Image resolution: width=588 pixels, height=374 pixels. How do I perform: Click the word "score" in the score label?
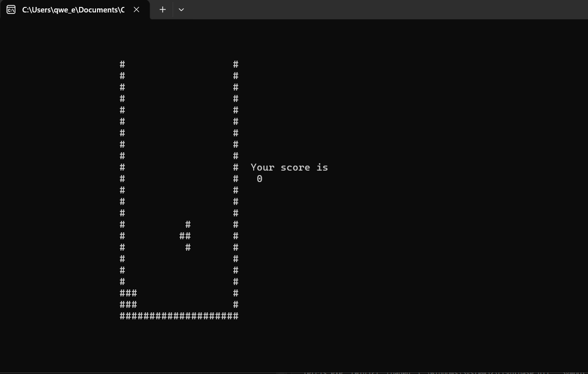(295, 168)
